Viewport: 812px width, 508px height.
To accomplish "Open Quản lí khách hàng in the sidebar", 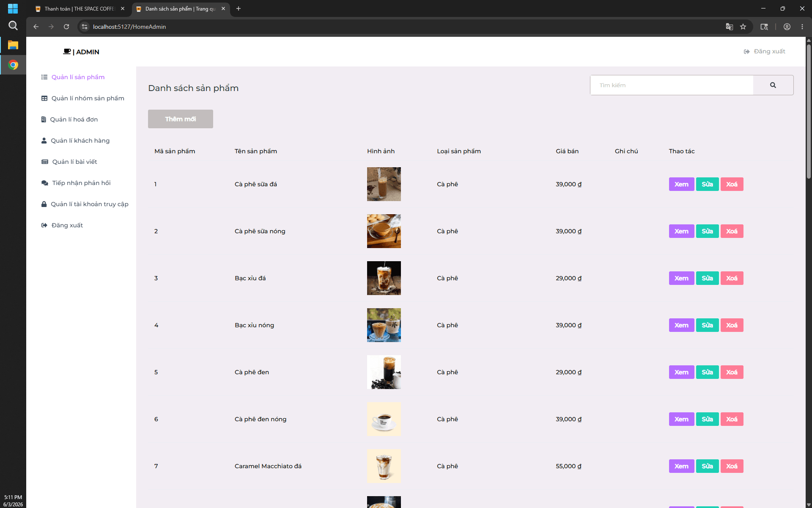I will [x=75, y=141].
